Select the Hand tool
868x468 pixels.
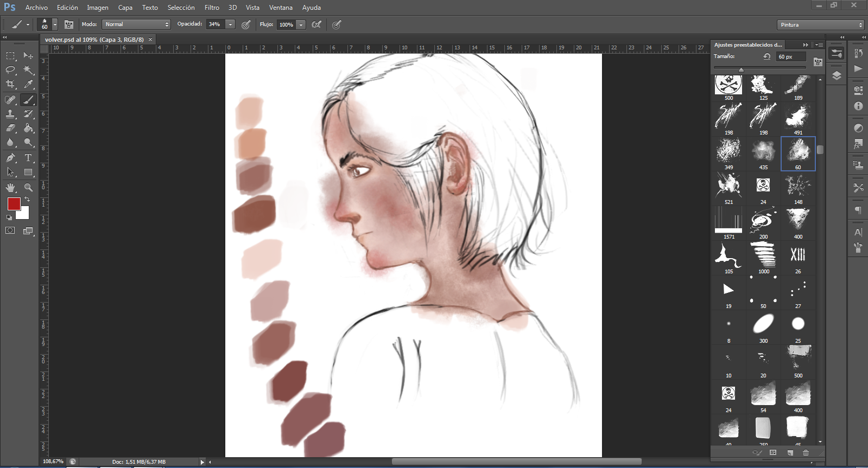pyautogui.click(x=10, y=188)
